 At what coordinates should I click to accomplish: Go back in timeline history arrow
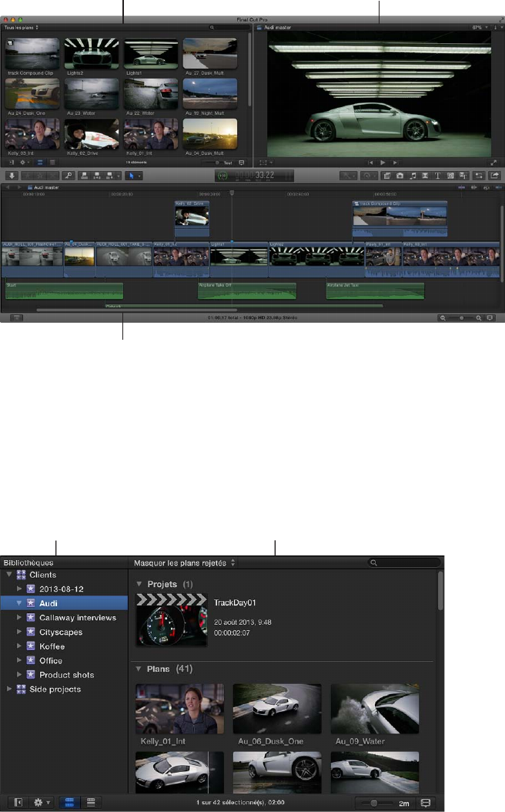[8, 187]
